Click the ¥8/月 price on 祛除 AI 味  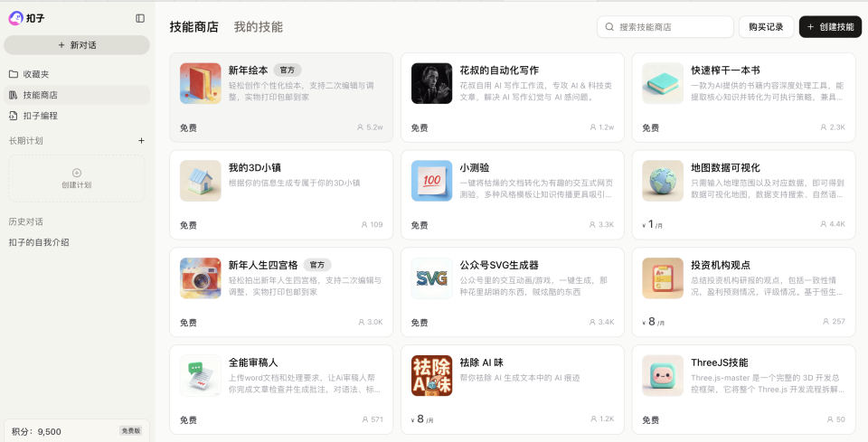pyautogui.click(x=422, y=419)
